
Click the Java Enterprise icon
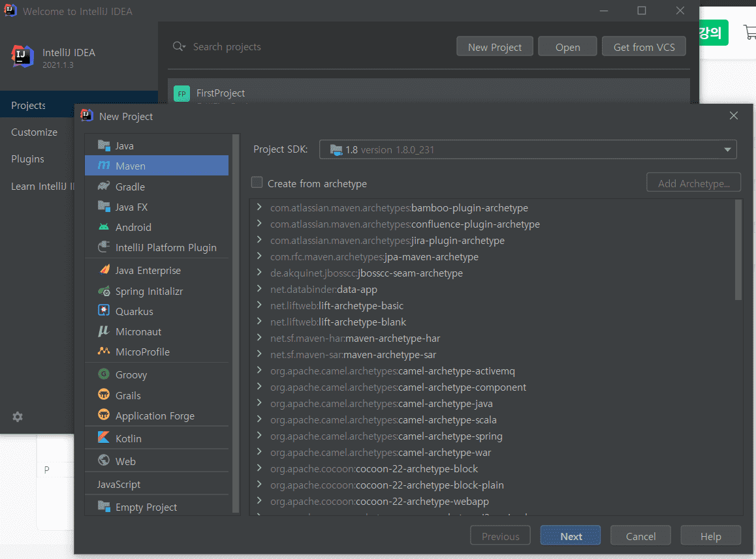104,270
